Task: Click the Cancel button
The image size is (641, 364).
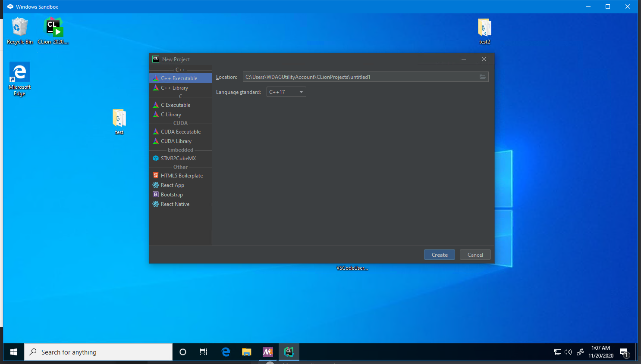Action: click(x=475, y=255)
